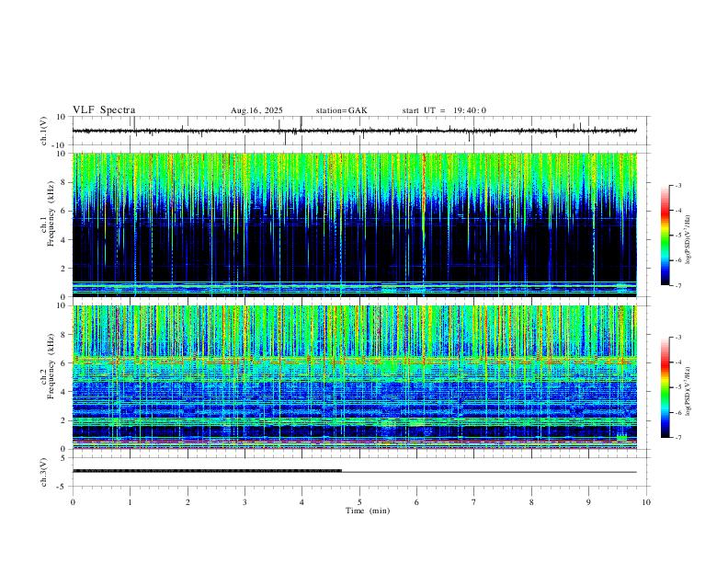Click the "-10" tick on ch.1(V) axis

61,145
